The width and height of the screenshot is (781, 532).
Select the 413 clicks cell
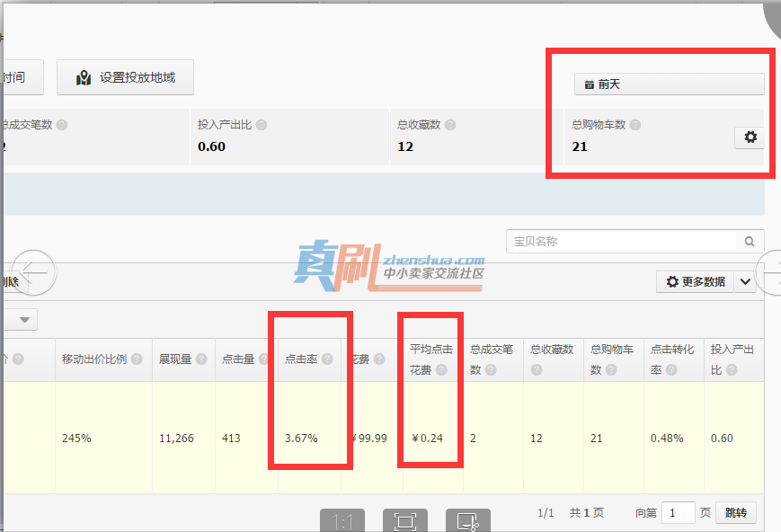click(231, 439)
